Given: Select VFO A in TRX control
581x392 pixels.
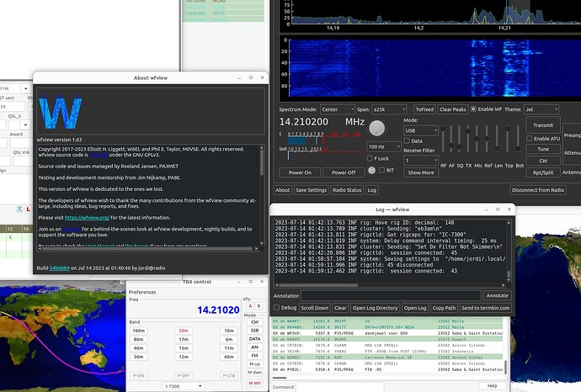Looking at the screenshot, I should click(x=250, y=305).
